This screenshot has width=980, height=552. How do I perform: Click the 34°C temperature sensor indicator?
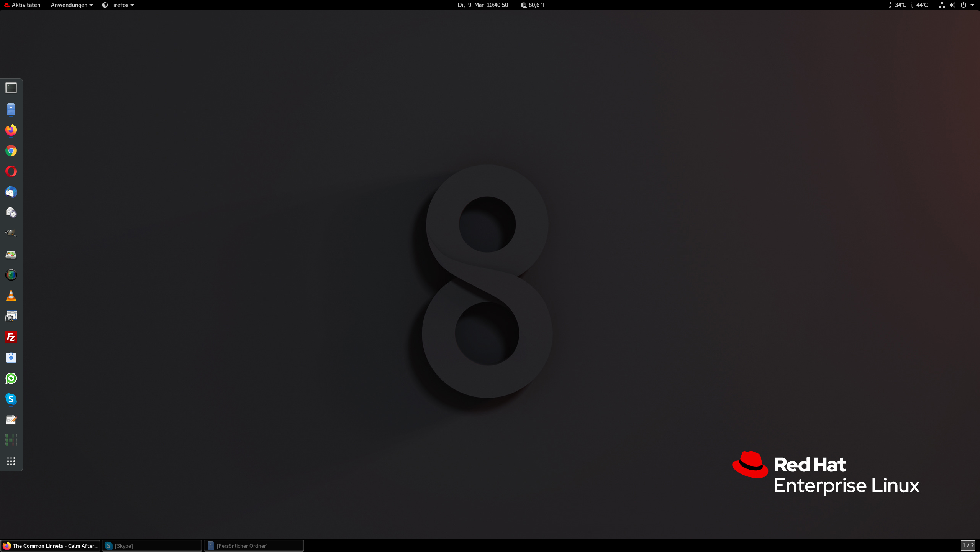[897, 5]
